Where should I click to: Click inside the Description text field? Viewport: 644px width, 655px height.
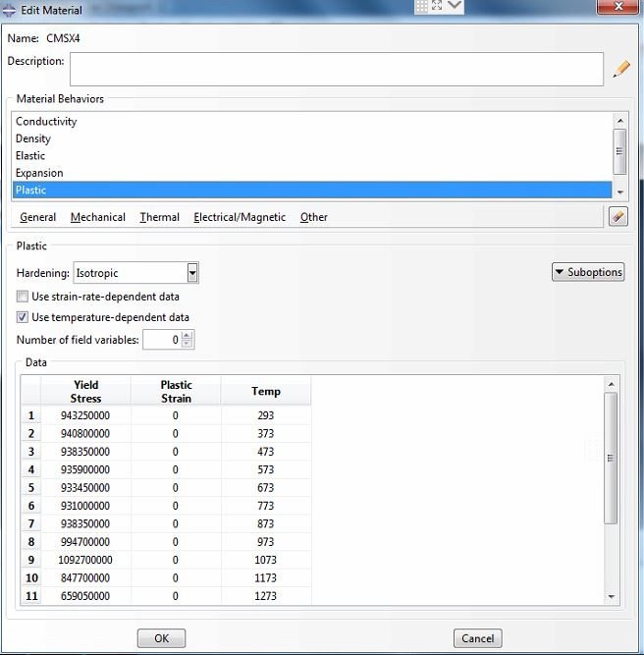point(337,69)
